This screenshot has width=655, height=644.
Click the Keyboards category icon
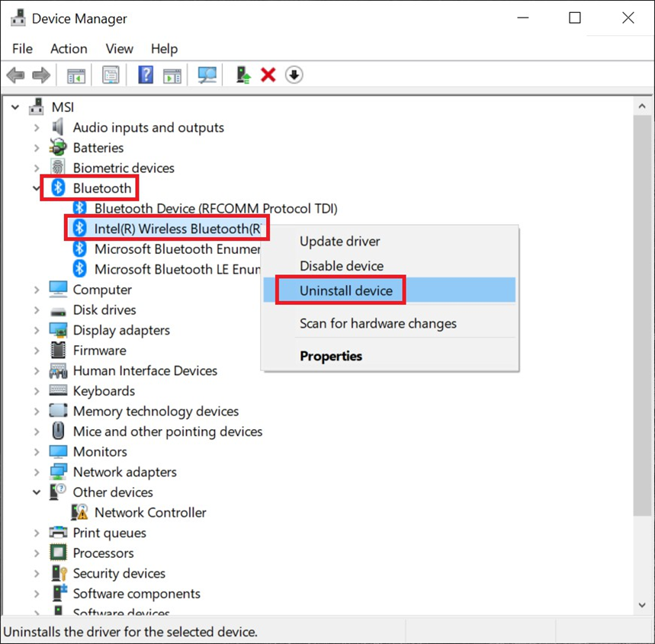58,390
